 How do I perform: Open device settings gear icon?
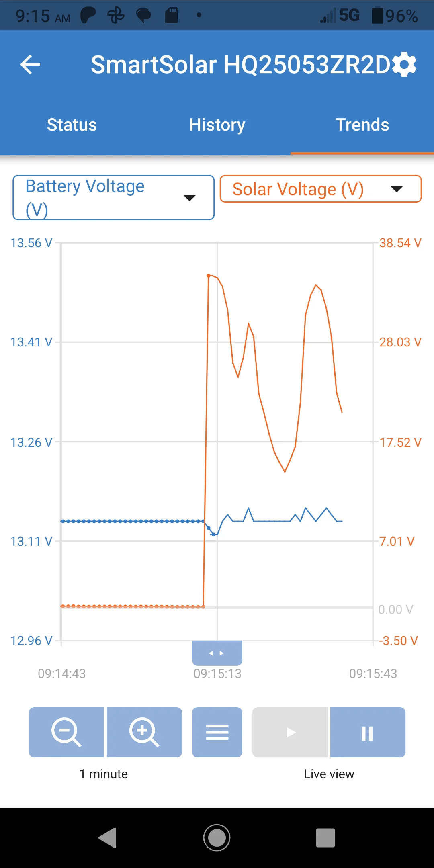click(x=404, y=64)
